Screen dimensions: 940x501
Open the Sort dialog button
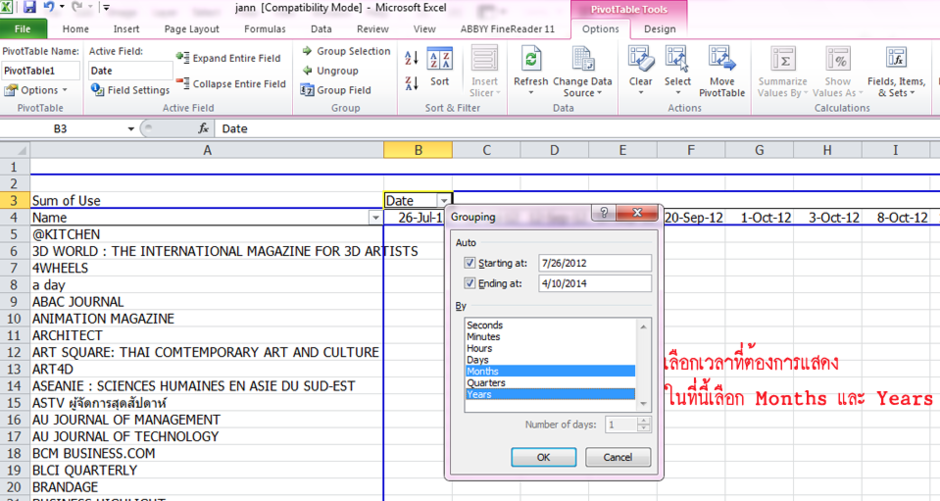(x=439, y=67)
